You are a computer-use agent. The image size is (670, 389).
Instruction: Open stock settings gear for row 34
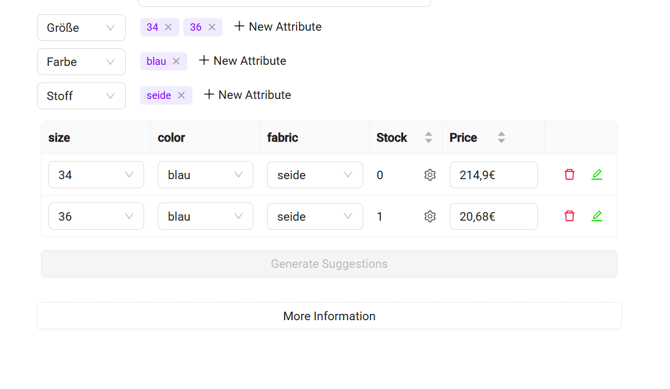430,175
